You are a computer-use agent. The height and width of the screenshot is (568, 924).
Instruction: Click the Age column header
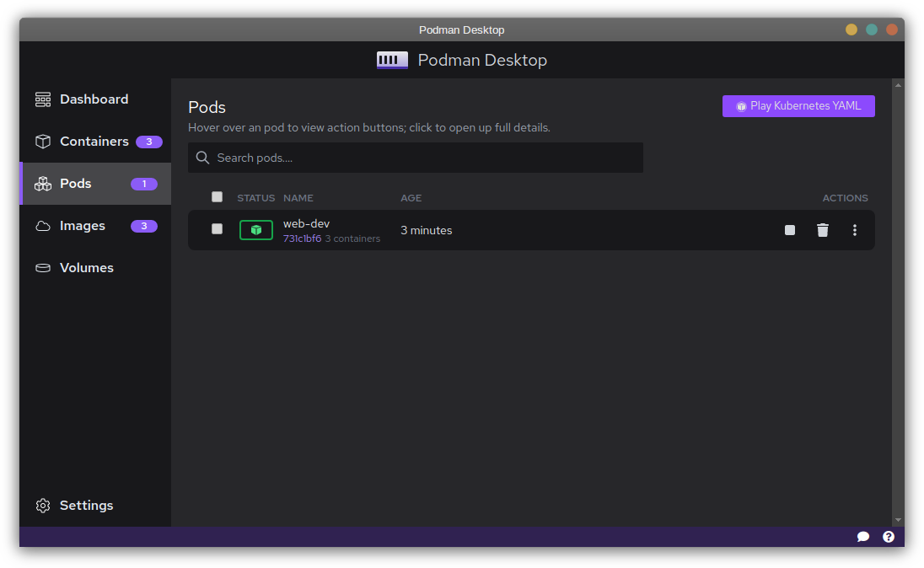point(411,198)
